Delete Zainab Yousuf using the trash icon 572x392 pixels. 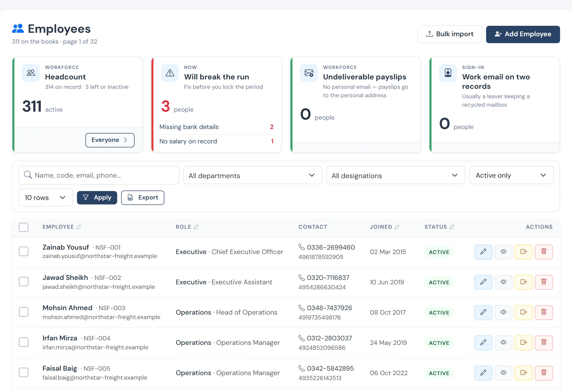pos(544,252)
